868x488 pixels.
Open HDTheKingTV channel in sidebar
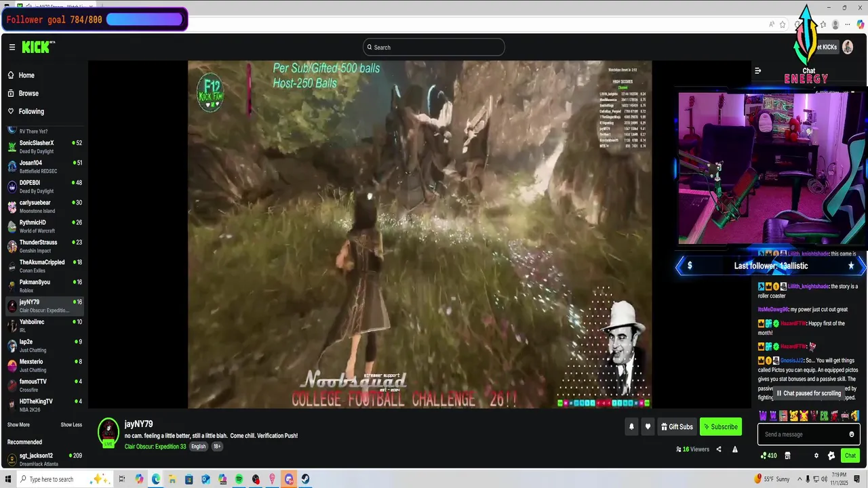coord(45,405)
